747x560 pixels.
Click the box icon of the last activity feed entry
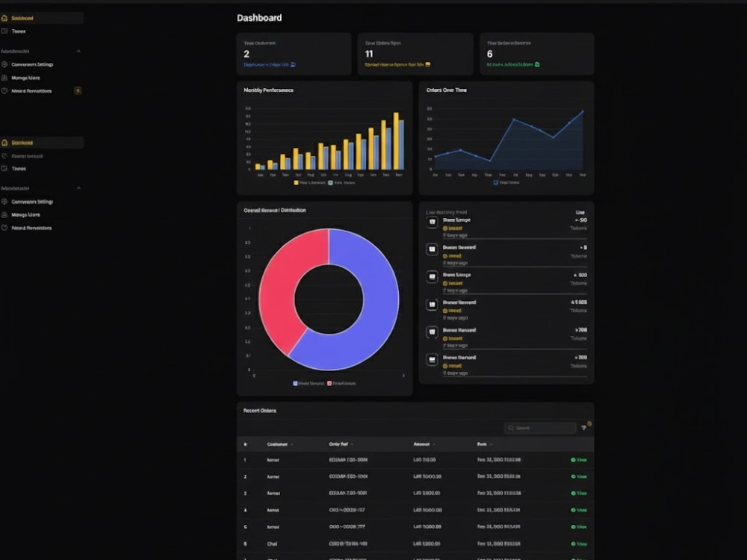click(432, 360)
